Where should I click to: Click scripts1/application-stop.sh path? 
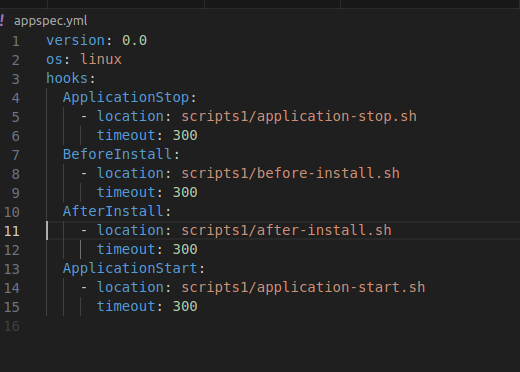point(299,117)
